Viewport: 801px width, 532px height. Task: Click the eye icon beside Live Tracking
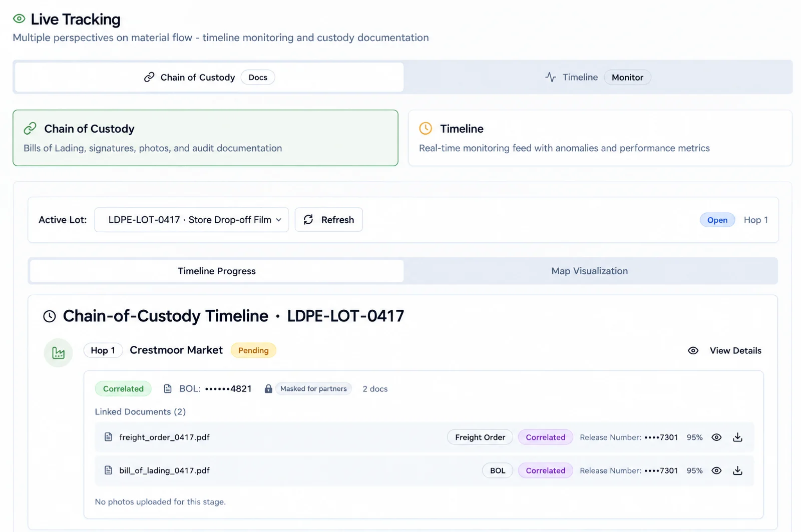click(19, 19)
